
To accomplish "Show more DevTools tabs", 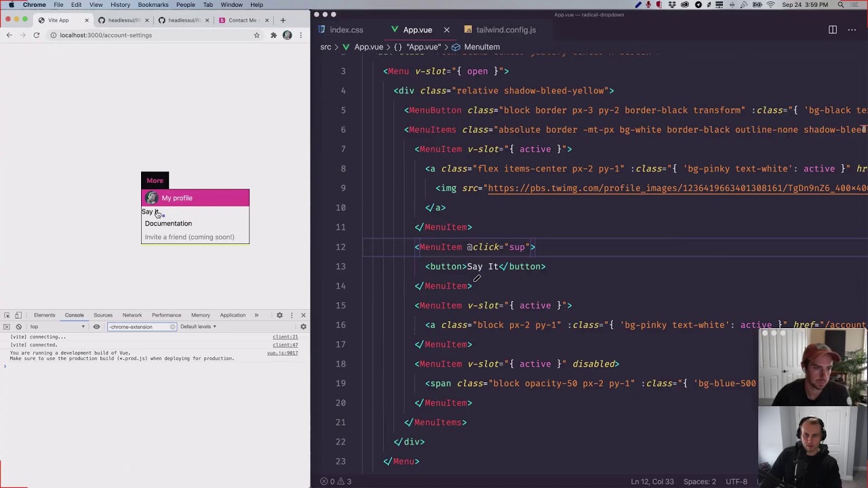I will click(x=256, y=315).
